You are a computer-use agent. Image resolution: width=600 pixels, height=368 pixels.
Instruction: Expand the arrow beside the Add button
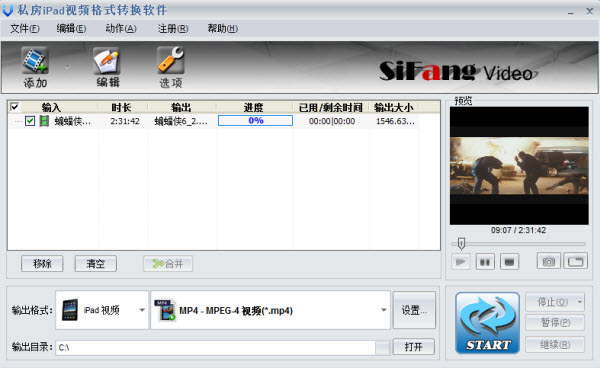click(67, 67)
